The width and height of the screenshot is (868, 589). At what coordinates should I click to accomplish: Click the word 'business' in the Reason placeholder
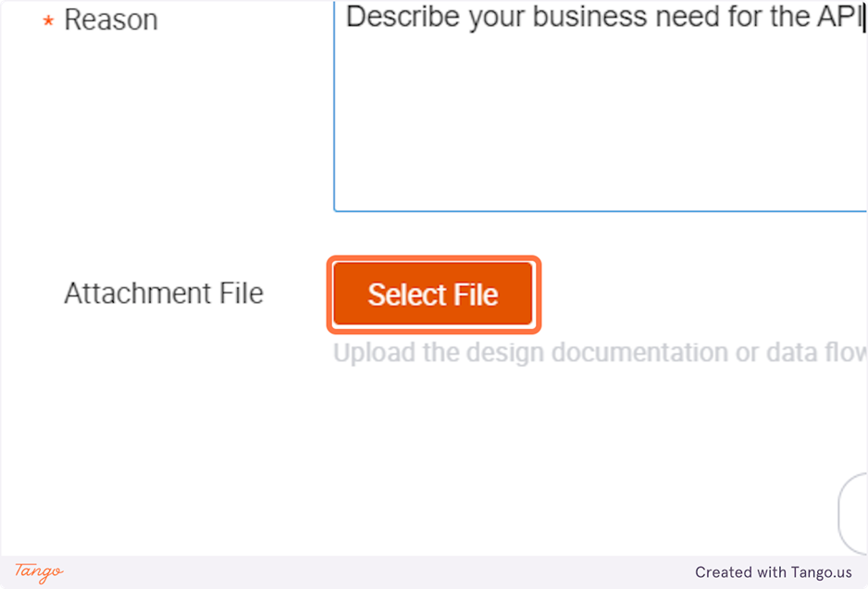pos(591,18)
